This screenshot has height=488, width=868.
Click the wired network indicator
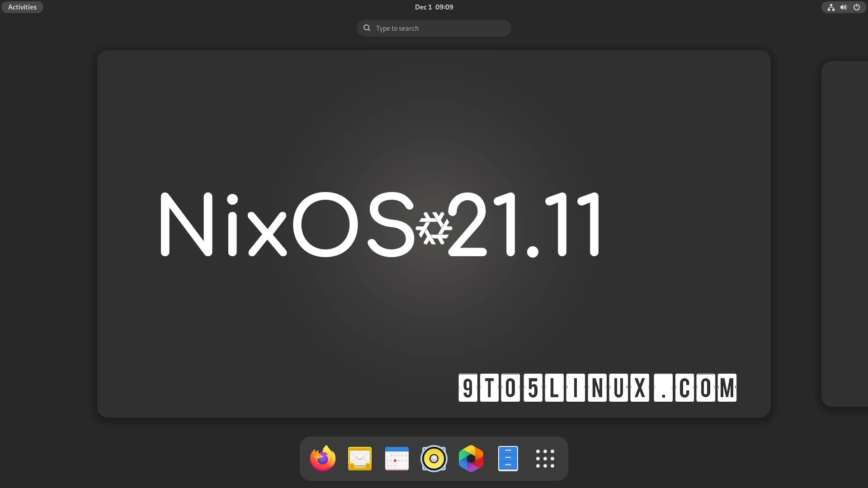coord(831,7)
